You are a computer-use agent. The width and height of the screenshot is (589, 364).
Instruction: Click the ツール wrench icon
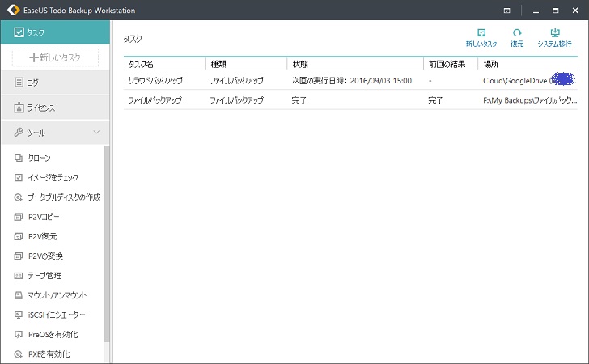19,132
